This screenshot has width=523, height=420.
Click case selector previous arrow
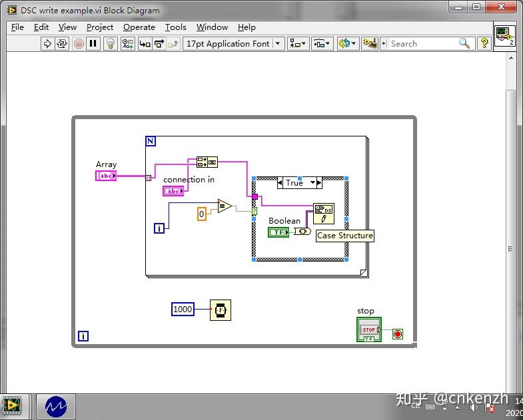(x=280, y=182)
